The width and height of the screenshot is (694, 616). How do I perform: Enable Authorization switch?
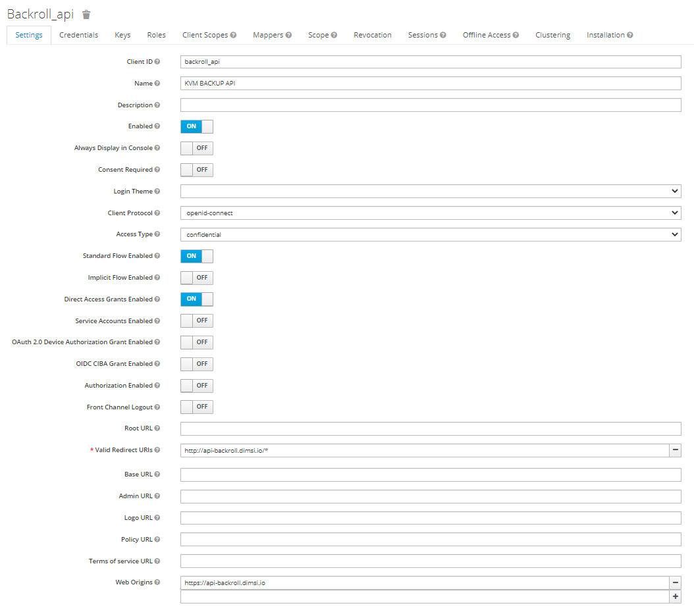(x=196, y=386)
